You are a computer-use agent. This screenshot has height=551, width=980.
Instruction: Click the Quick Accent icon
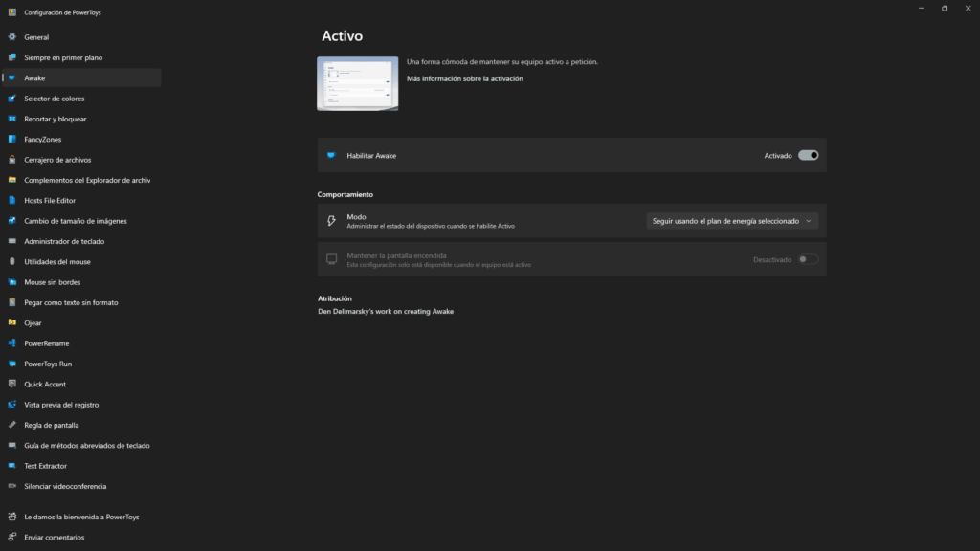click(11, 385)
